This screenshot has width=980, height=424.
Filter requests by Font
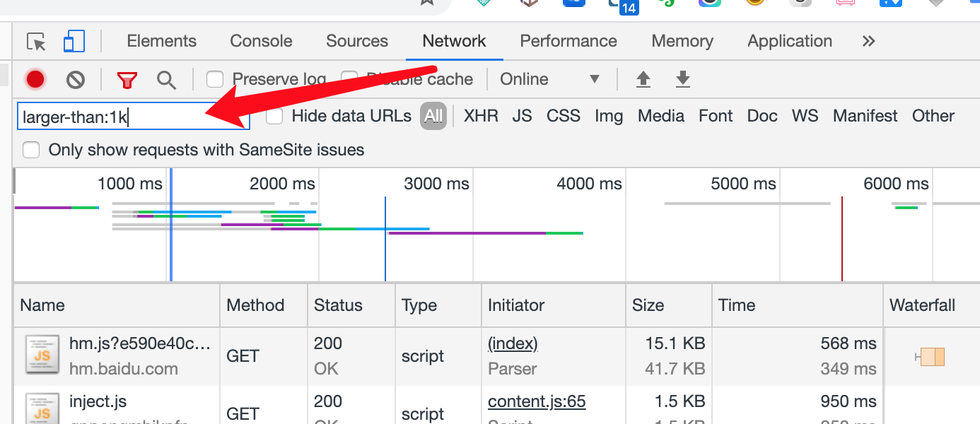(716, 116)
